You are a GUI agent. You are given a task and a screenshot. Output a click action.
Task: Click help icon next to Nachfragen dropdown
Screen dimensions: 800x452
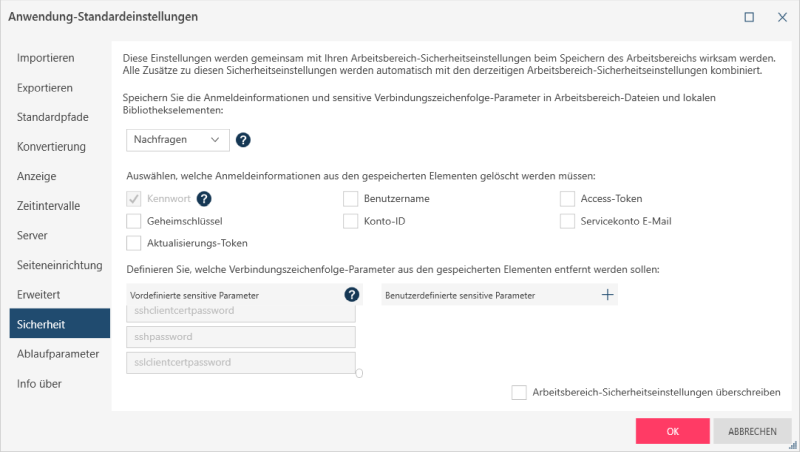(243, 141)
